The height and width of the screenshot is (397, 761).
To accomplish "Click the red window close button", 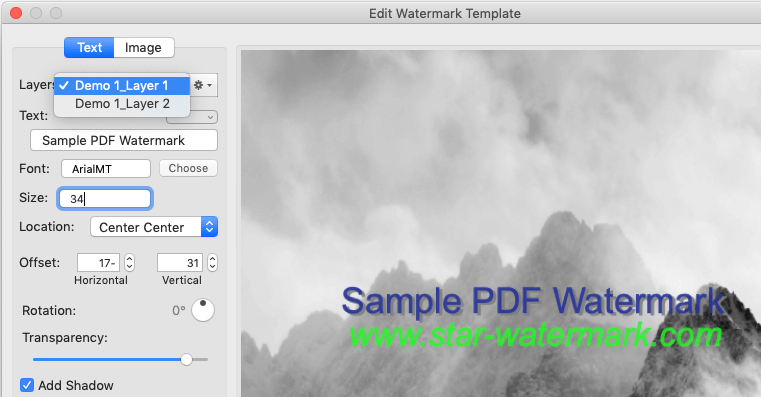I will 16,13.
